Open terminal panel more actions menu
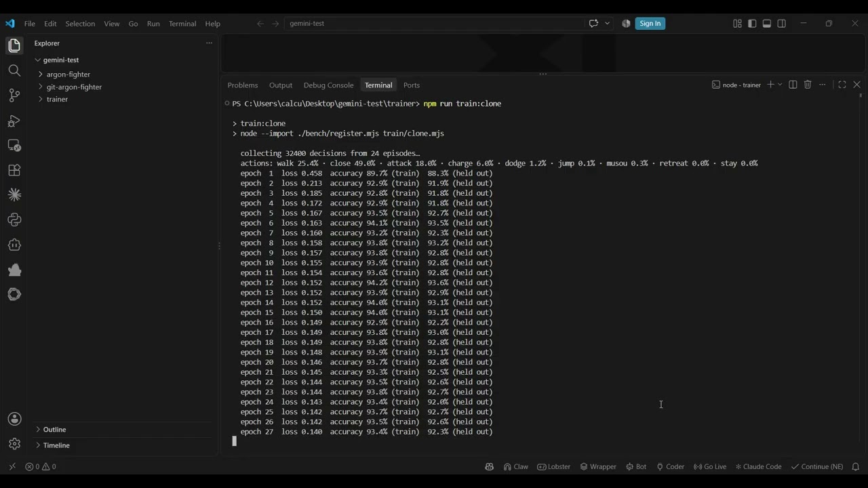The width and height of the screenshot is (868, 488). click(x=823, y=85)
